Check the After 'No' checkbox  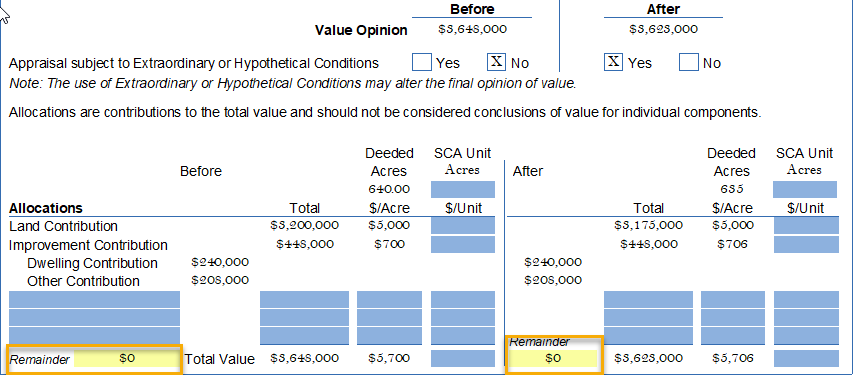pyautogui.click(x=688, y=63)
